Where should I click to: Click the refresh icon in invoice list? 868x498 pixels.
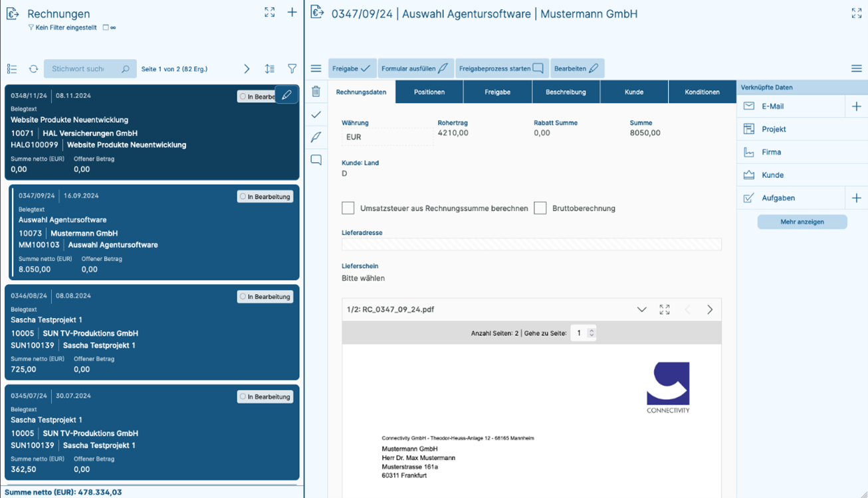pyautogui.click(x=33, y=68)
